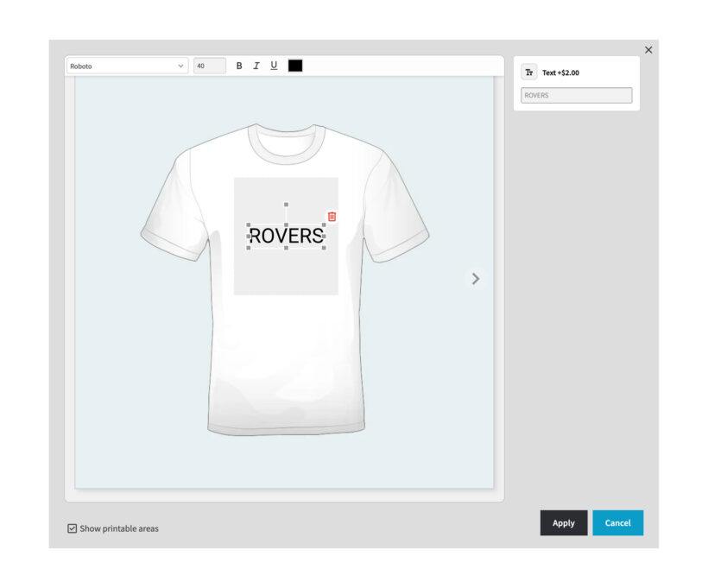Click the Text tool icon in side panel
Viewport: 708px width, 588px height.
click(x=529, y=73)
